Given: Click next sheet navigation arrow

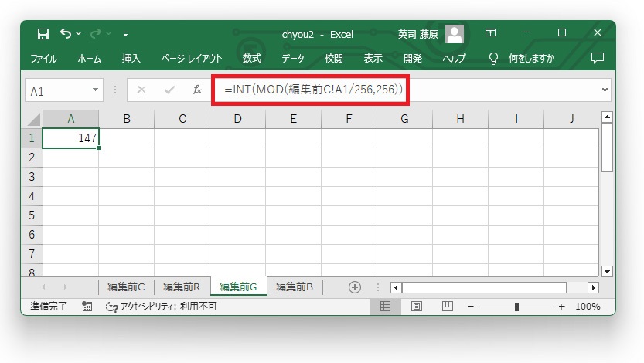Looking at the screenshot, I should pos(65,287).
